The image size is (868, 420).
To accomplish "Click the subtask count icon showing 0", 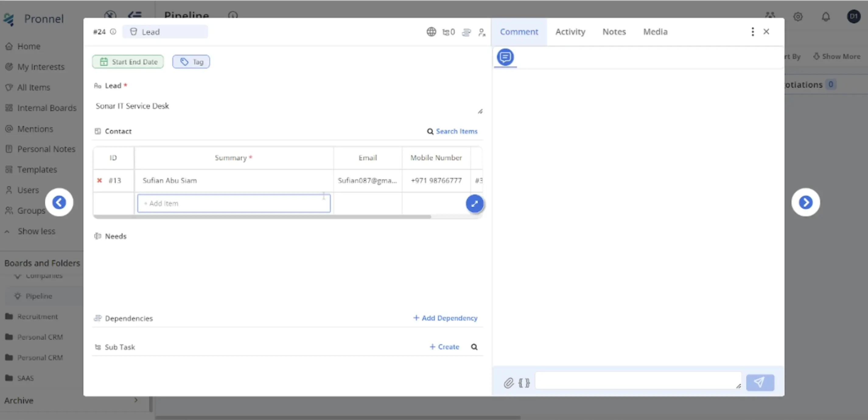I will click(449, 32).
